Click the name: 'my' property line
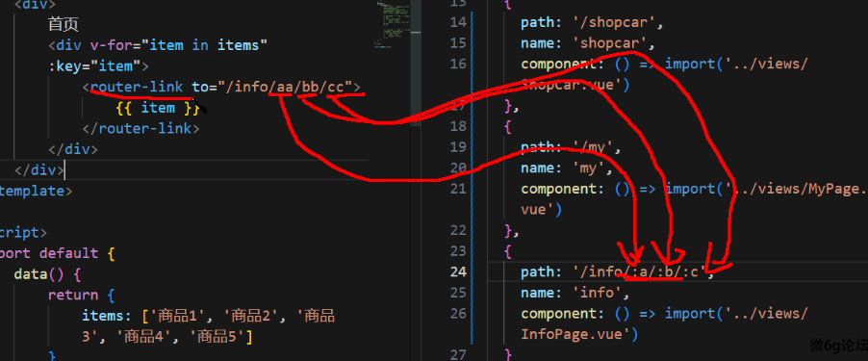Screen dimensions: 868x361 (566, 168)
